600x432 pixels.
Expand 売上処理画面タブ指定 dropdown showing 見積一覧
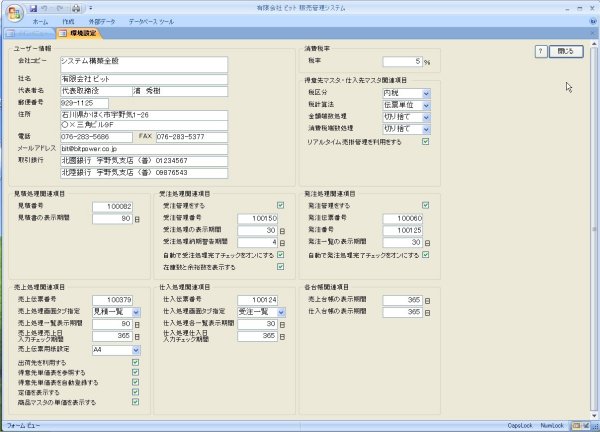coord(136,312)
